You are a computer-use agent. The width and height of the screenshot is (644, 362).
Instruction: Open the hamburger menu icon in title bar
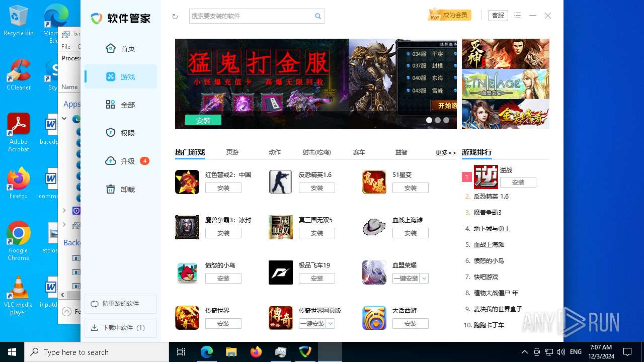tap(517, 16)
